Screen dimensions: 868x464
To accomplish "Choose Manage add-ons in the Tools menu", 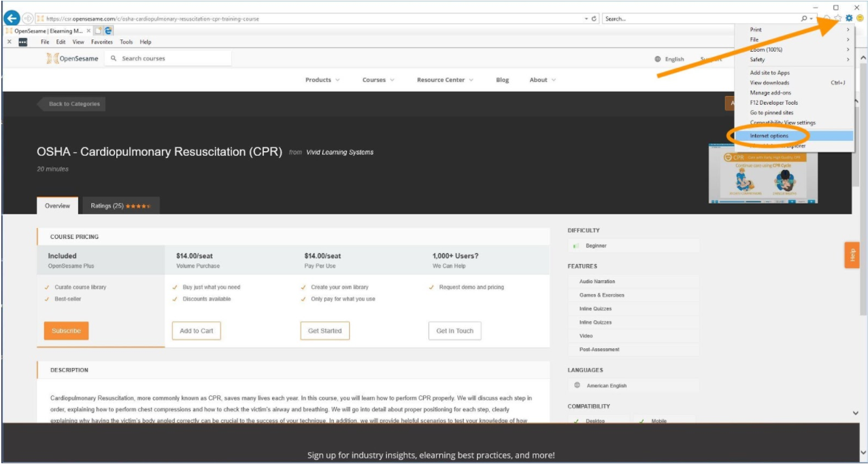I will 770,93.
